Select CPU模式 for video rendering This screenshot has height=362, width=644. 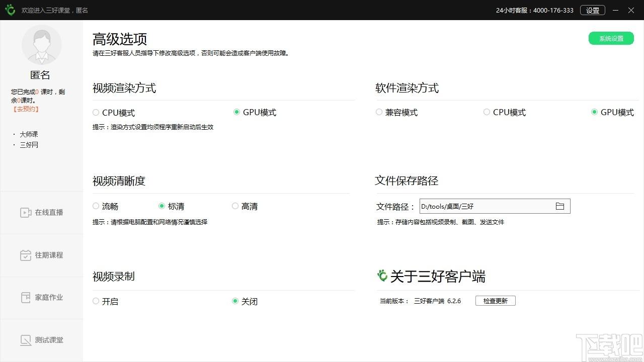click(114, 113)
